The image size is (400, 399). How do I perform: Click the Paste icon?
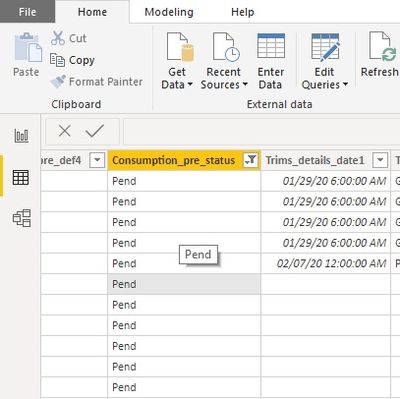pyautogui.click(x=28, y=47)
